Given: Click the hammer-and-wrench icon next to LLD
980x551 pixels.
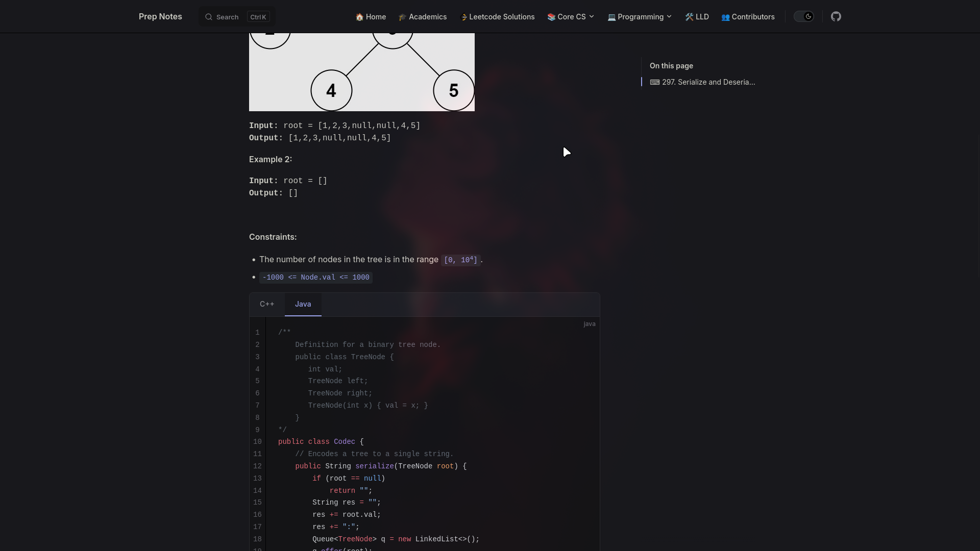Looking at the screenshot, I should tap(689, 16).
